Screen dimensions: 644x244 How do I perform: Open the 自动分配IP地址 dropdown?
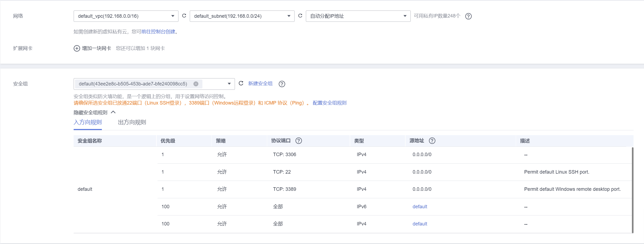358,16
